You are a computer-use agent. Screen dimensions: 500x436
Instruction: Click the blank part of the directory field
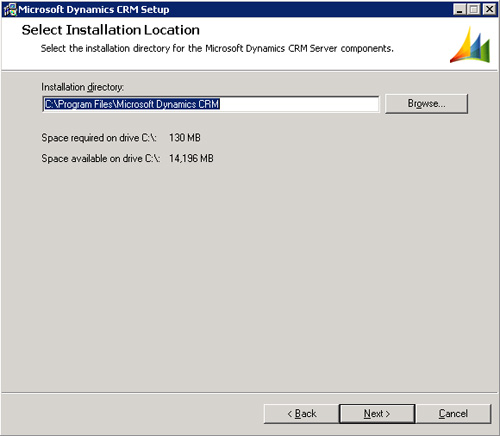pos(299,104)
